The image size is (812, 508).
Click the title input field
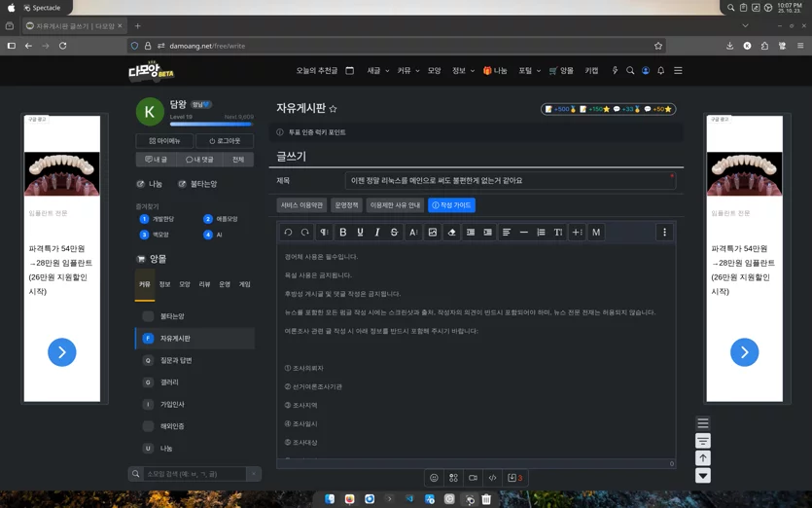click(x=511, y=180)
